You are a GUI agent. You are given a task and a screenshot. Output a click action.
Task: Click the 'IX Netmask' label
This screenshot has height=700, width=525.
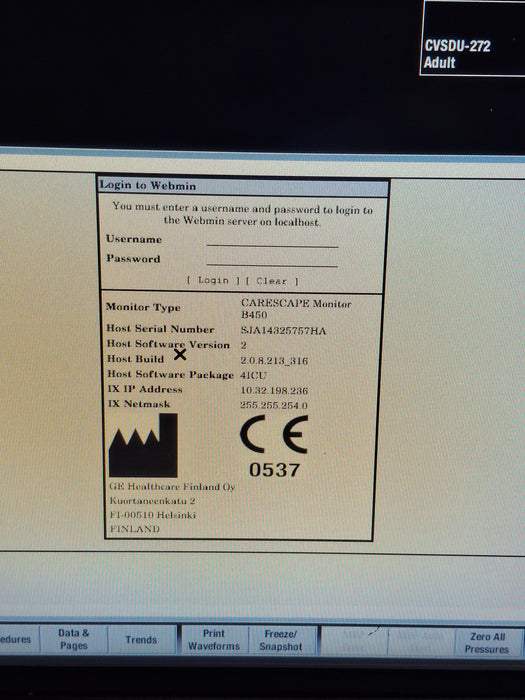(x=139, y=404)
